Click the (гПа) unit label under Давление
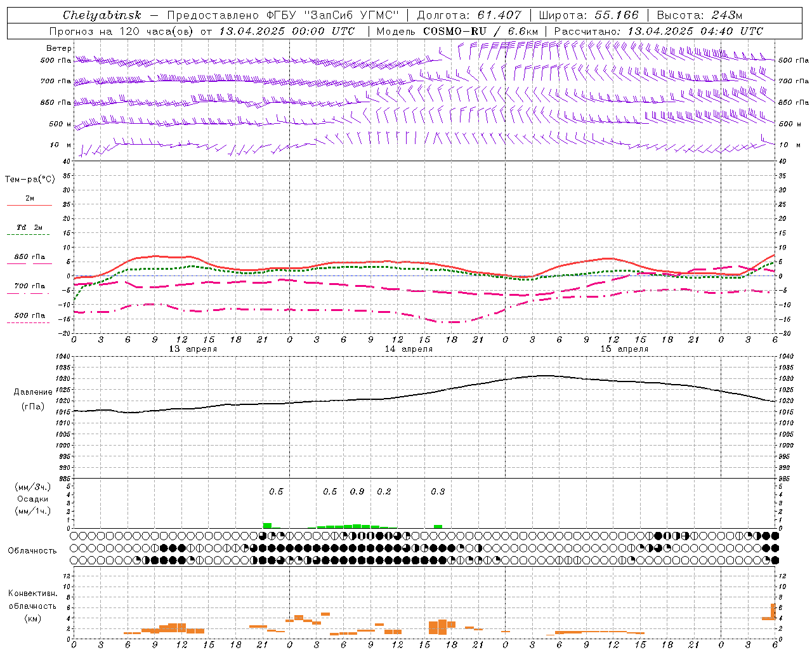Image resolution: width=812 pixels, height=650 pixels. [33, 407]
